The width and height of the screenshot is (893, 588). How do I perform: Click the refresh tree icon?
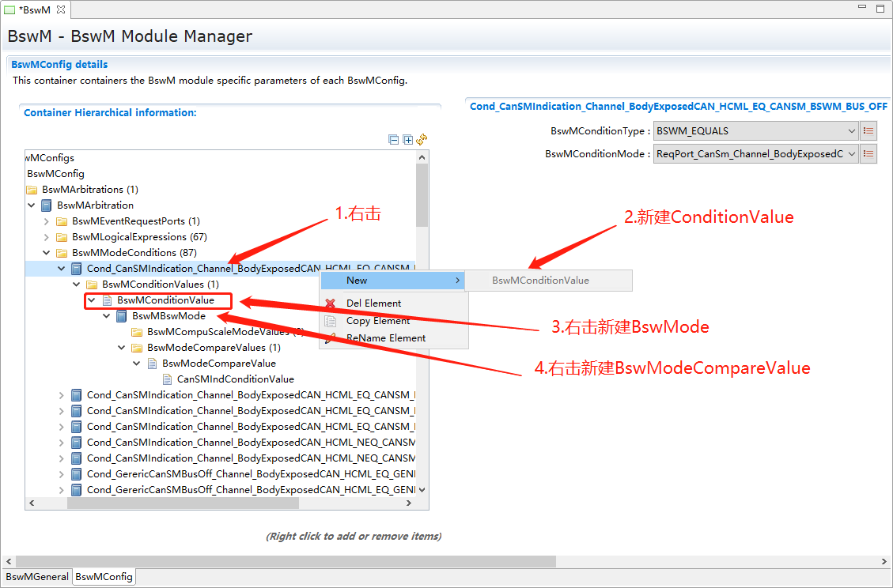(x=422, y=140)
